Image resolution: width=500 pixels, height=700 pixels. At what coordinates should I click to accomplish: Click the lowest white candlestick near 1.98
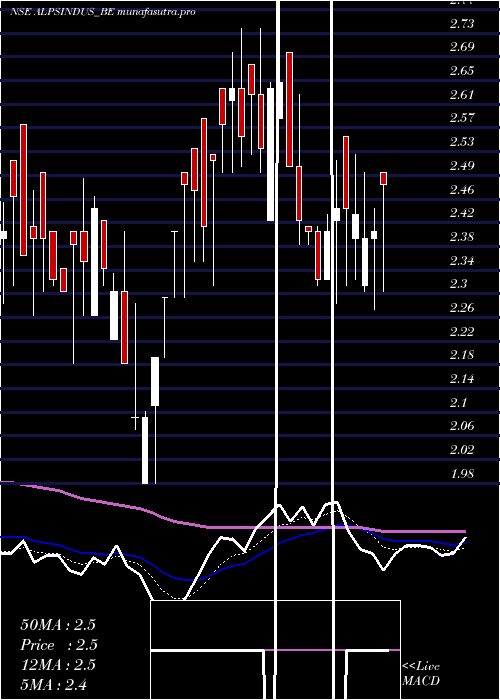[145, 450]
